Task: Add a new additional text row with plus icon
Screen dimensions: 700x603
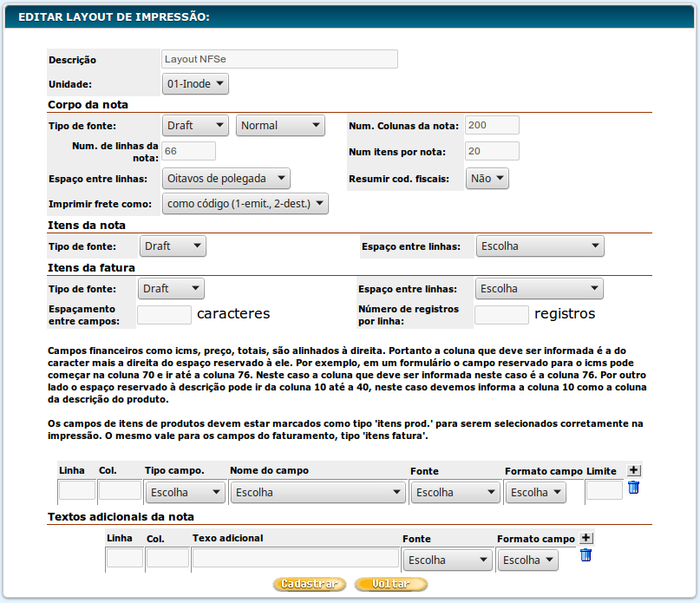Action: (x=586, y=538)
